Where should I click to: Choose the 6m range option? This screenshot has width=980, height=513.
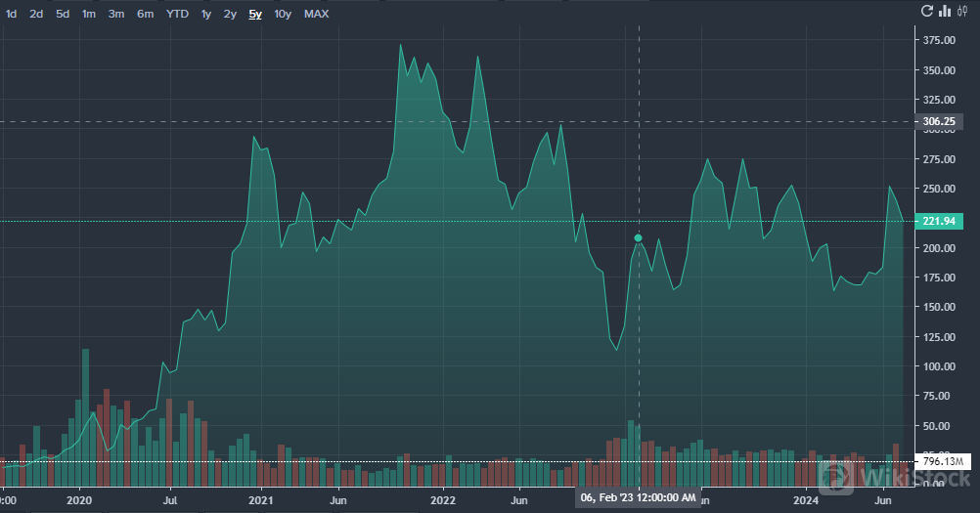point(145,14)
